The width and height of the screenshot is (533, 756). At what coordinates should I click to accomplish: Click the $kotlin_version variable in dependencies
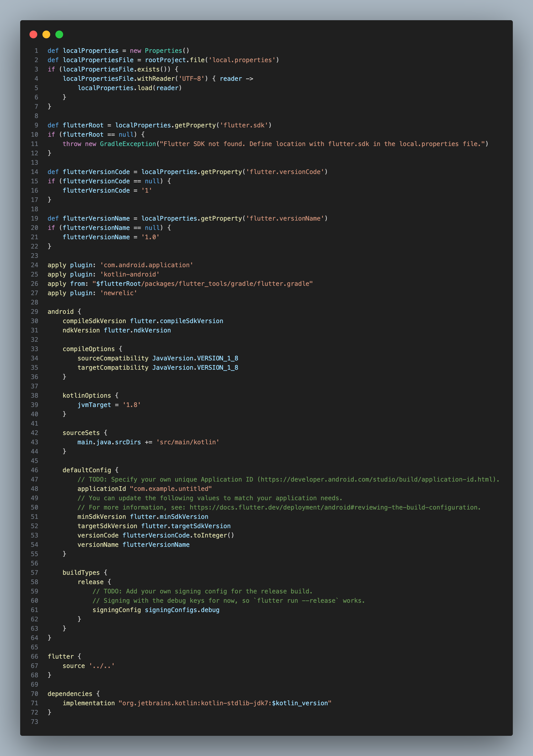pyautogui.click(x=300, y=703)
